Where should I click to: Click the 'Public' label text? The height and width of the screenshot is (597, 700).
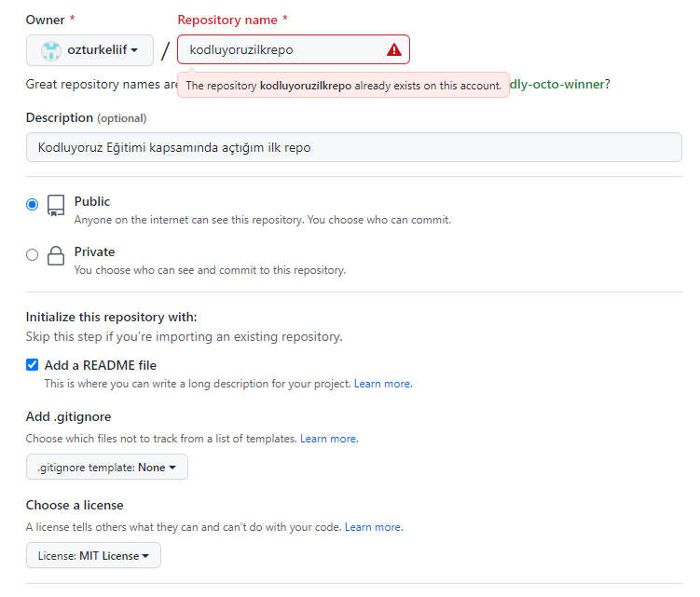pos(92,201)
